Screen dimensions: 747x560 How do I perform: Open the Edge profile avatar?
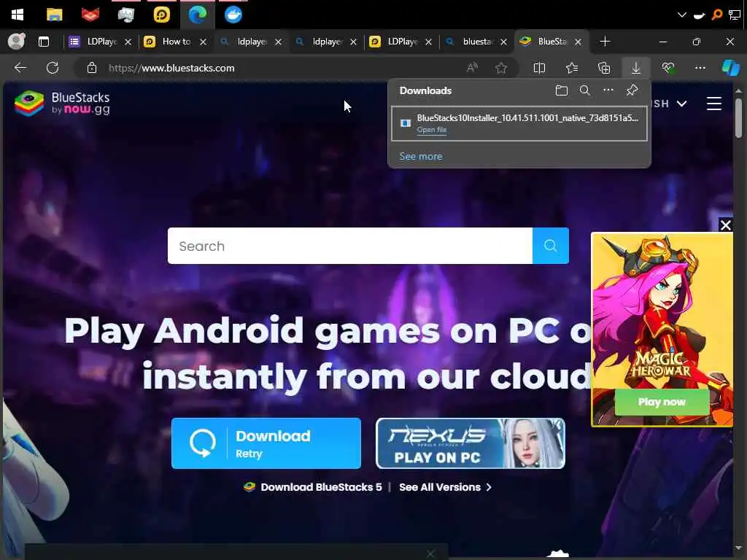[x=17, y=42]
